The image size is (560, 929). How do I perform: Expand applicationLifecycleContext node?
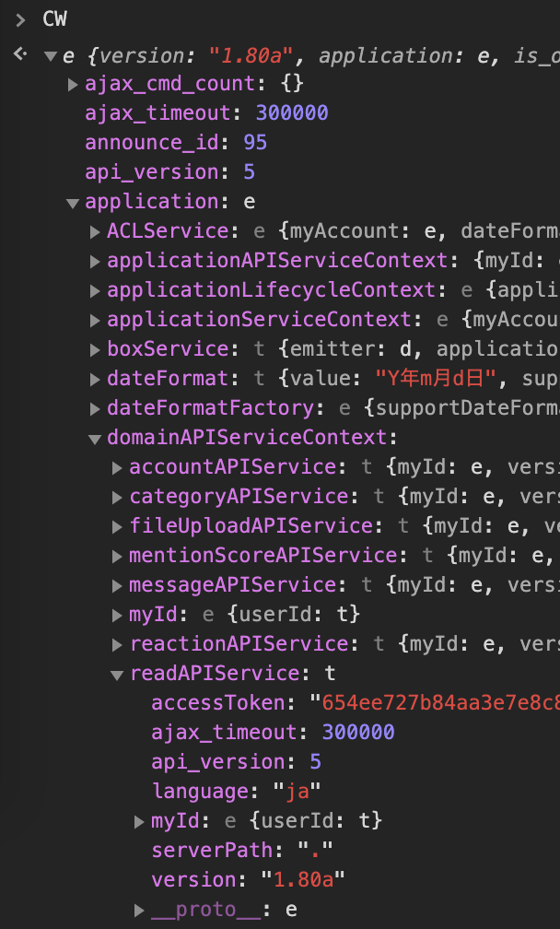point(95,291)
